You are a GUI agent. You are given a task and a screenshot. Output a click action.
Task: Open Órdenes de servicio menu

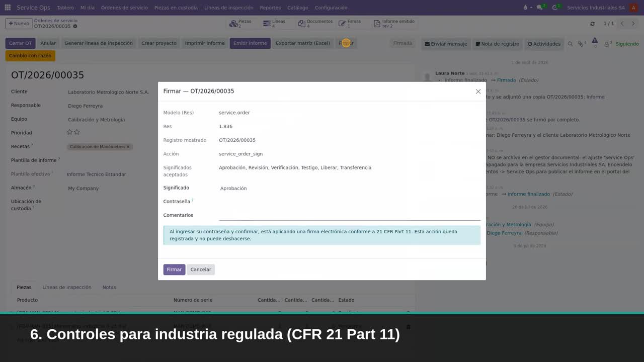tap(124, 8)
